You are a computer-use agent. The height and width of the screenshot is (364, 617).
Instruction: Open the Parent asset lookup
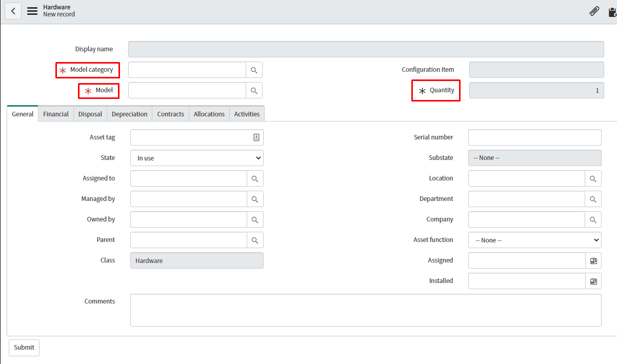pos(254,240)
